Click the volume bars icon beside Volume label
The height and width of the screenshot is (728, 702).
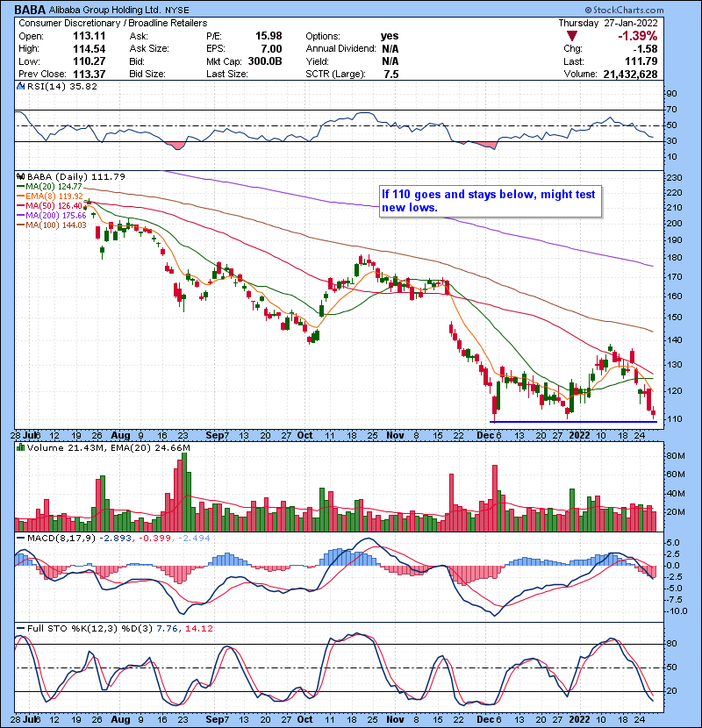tap(21, 447)
